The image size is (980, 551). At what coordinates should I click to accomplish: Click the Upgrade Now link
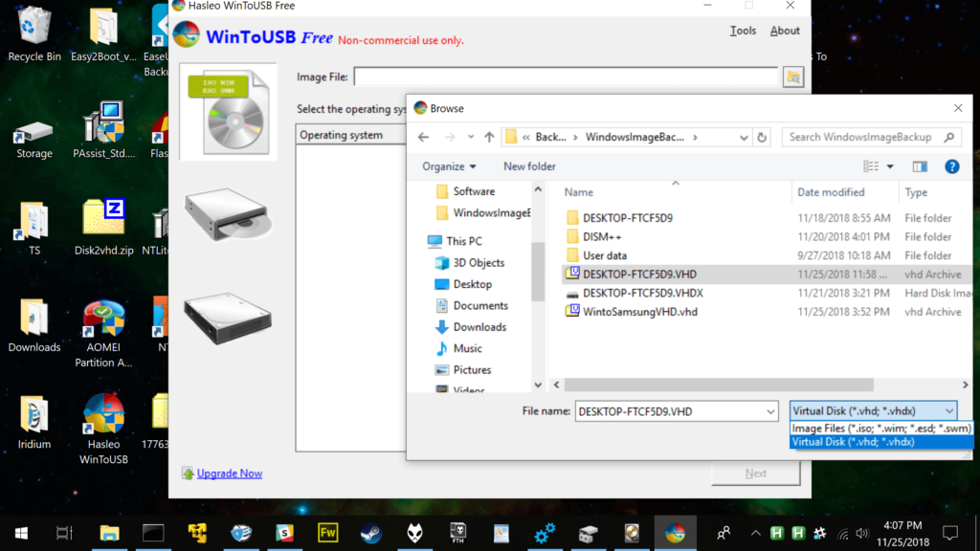pos(229,473)
